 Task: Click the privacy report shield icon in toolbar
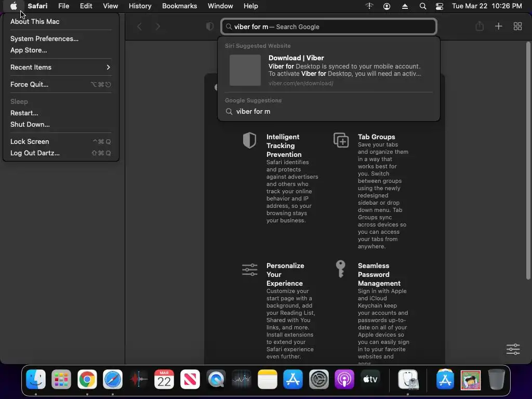tap(210, 26)
